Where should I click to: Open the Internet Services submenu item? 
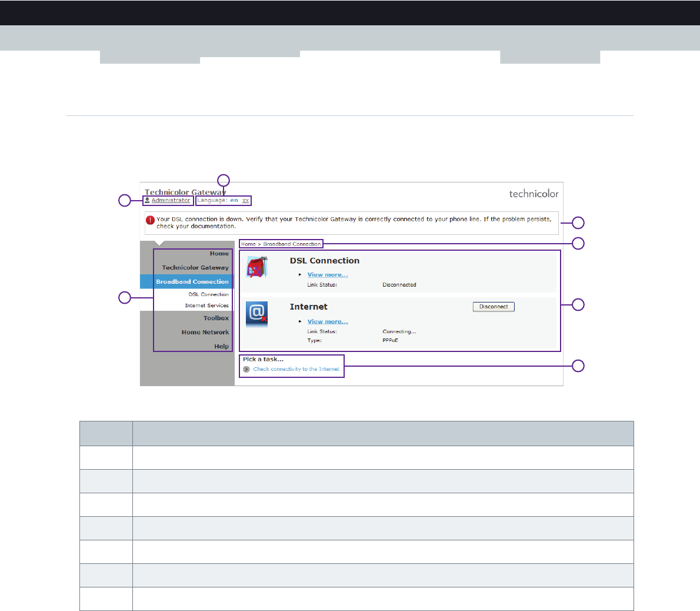tap(206, 305)
